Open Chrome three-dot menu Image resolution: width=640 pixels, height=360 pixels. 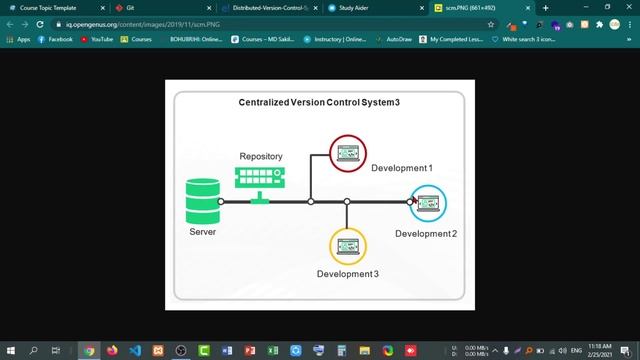pos(630,24)
